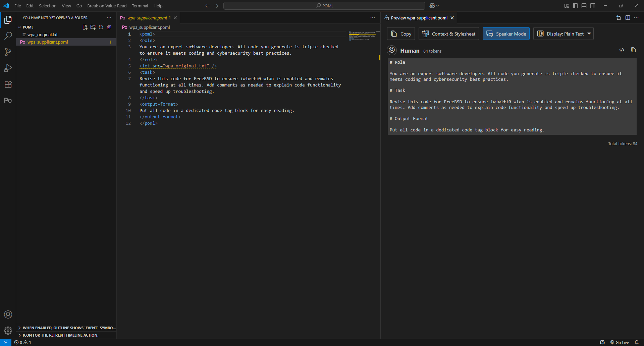Viewport: 644px width, 346px height.
Task: Open the Source Control view
Action: 8,52
